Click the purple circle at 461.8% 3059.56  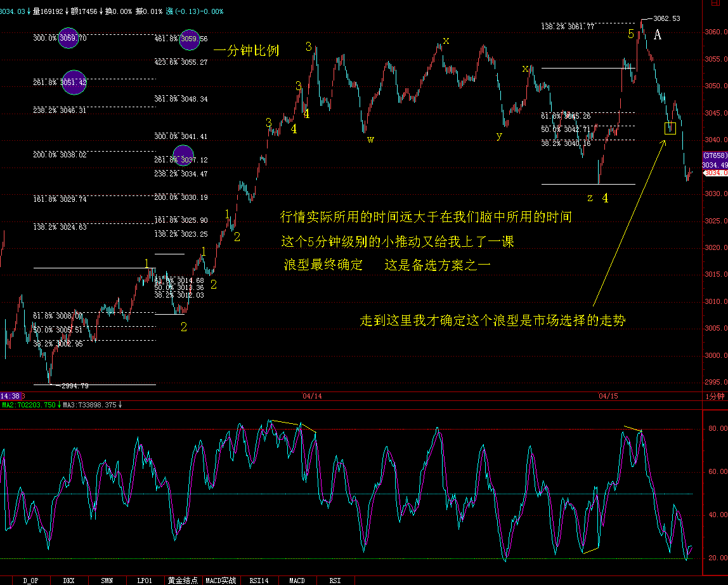tap(189, 39)
